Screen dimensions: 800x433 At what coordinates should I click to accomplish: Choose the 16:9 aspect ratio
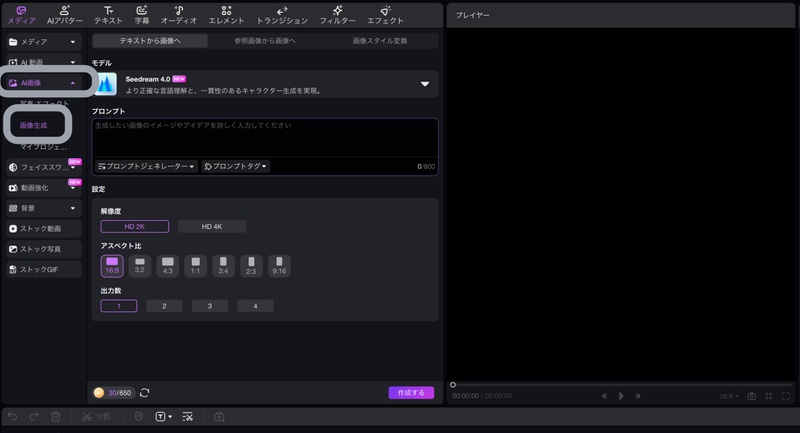[112, 266]
